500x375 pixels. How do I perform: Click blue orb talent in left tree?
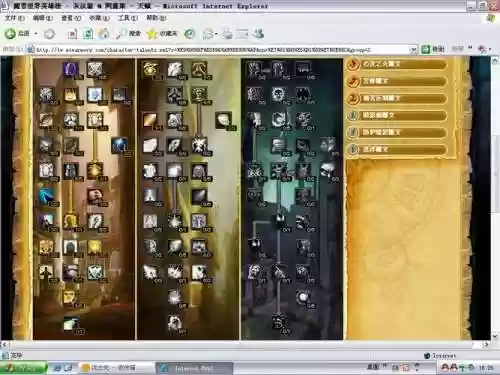tap(119, 145)
